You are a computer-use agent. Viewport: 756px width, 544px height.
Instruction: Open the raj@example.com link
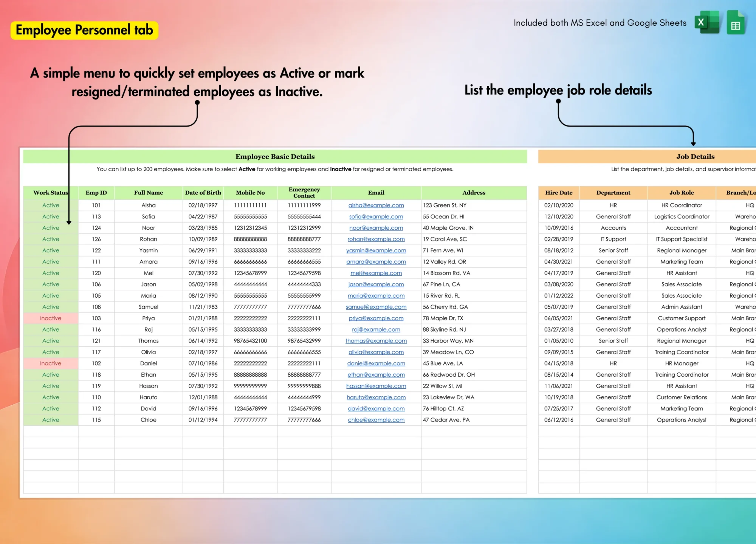click(376, 329)
